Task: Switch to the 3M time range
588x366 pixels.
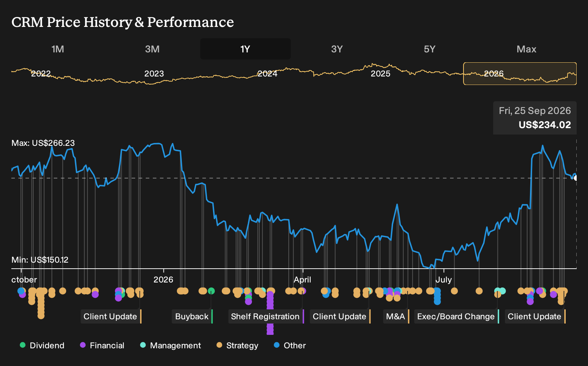Action: pos(152,49)
